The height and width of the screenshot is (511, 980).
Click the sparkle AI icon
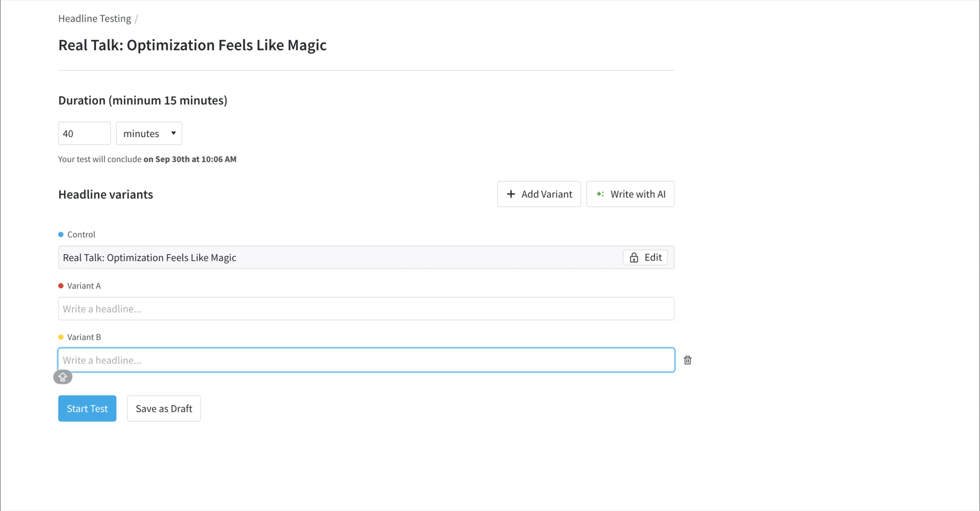[600, 194]
